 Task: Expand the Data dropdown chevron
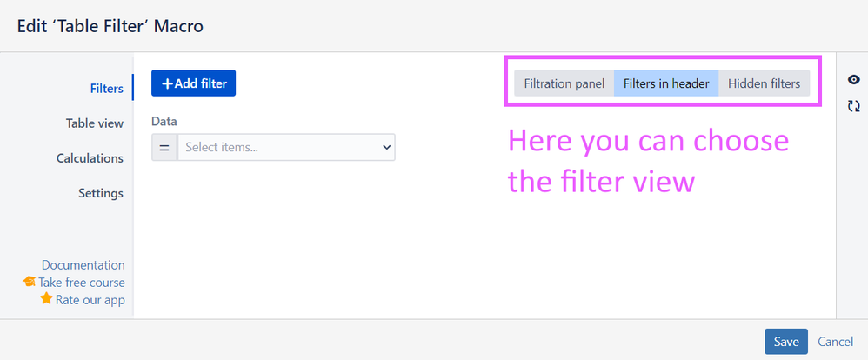point(386,147)
